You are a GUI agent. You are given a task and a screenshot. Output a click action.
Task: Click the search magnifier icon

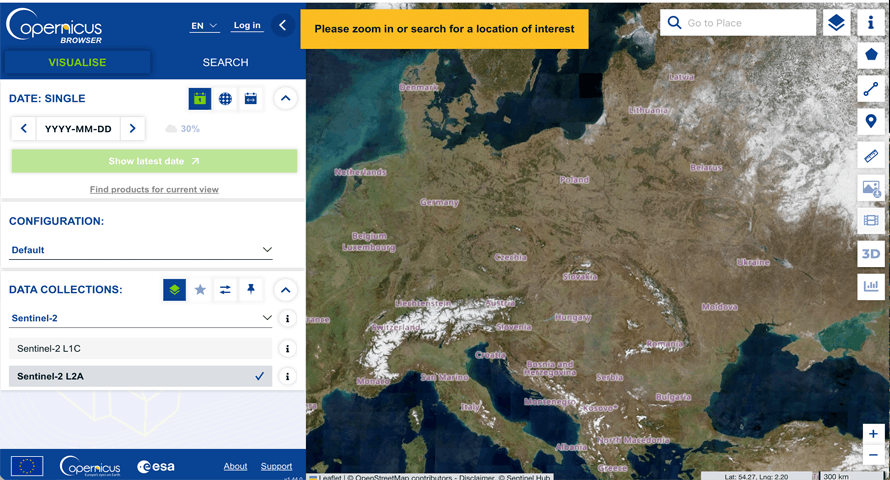(x=674, y=23)
